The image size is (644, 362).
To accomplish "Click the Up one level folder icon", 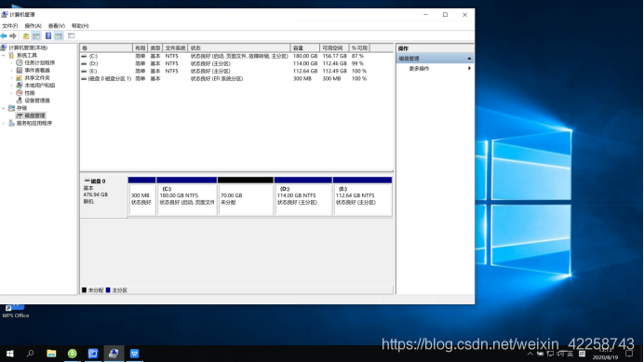I will click(26, 36).
